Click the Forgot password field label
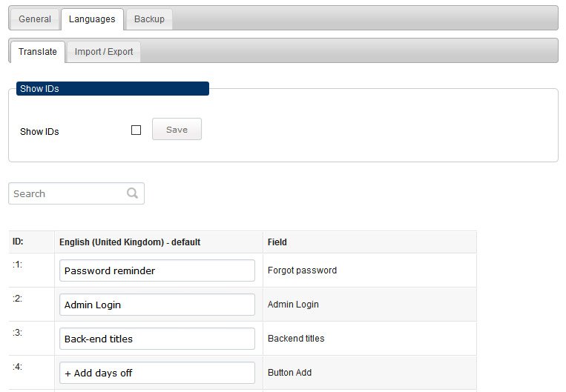The width and height of the screenshot is (566, 392). pyautogui.click(x=302, y=270)
